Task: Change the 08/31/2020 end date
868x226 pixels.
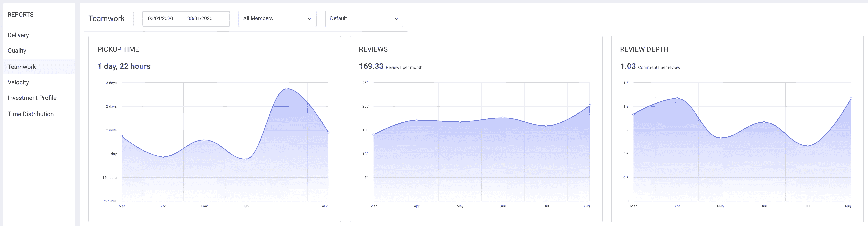Action: point(200,19)
